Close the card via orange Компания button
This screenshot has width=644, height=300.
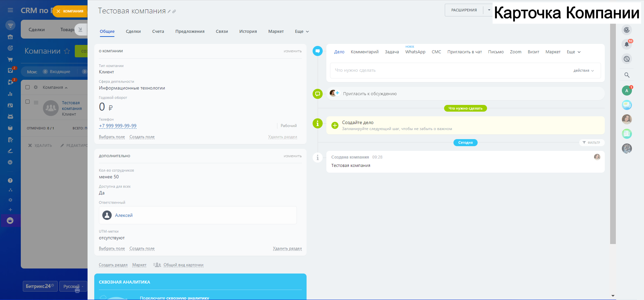70,11
